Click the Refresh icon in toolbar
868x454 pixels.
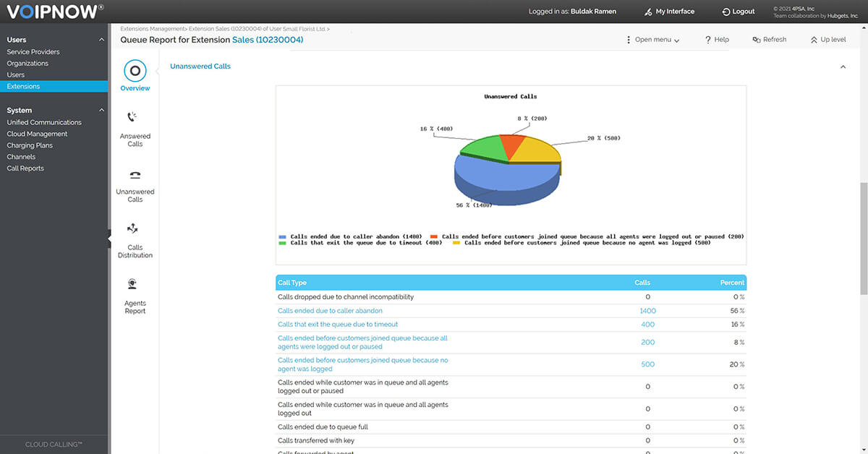[x=756, y=40]
